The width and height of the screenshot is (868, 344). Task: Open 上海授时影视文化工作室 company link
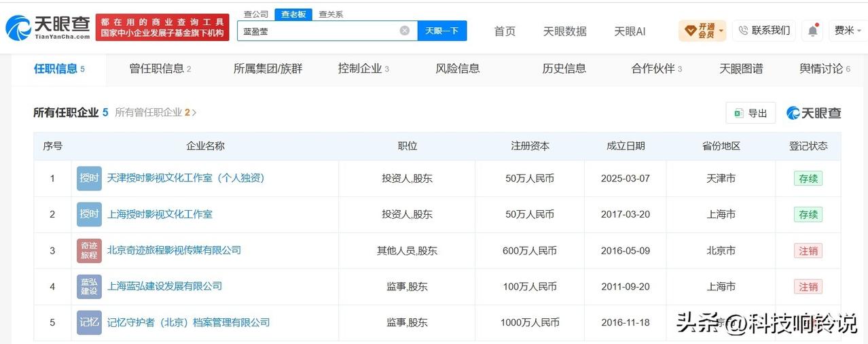click(x=160, y=214)
